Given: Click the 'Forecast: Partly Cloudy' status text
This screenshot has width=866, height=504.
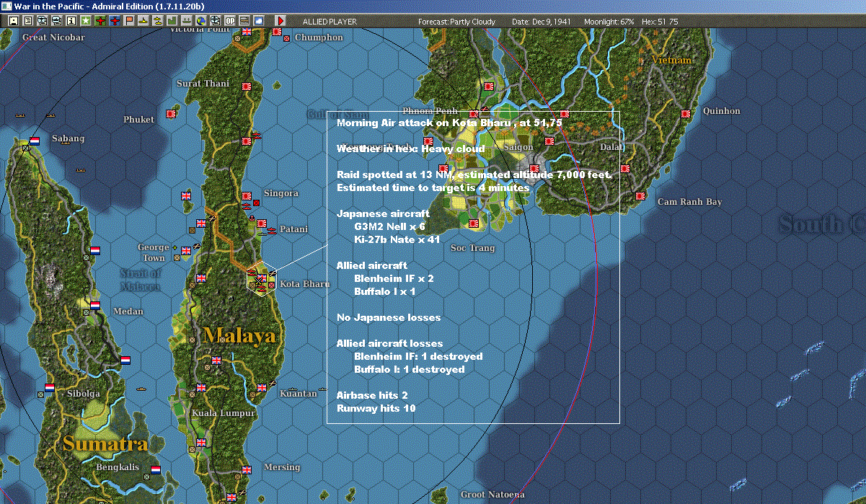Looking at the screenshot, I should tap(457, 22).
